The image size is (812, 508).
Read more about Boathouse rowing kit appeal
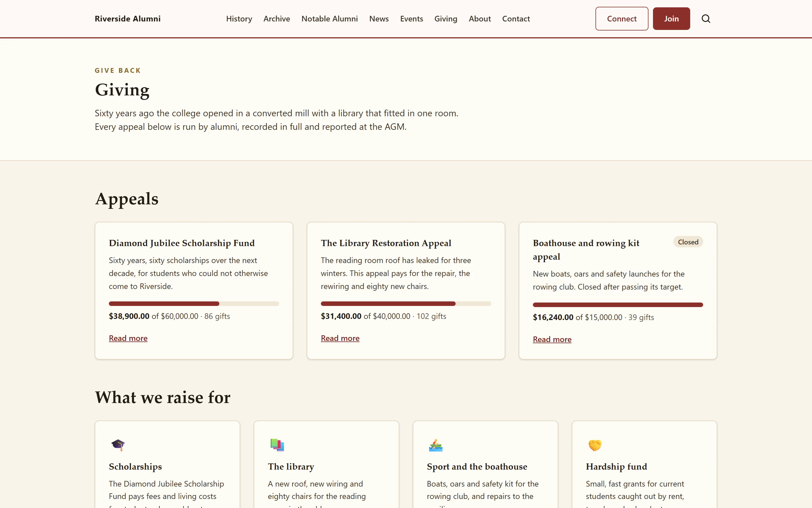click(x=552, y=339)
